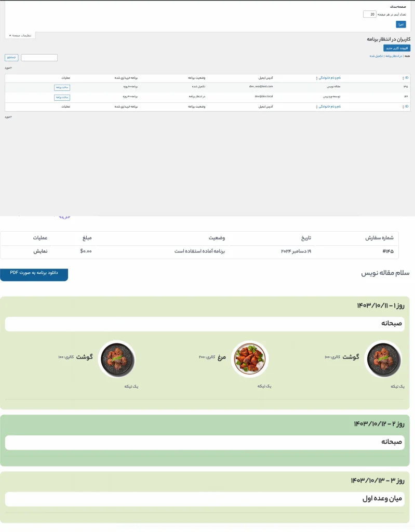This screenshot has width=415, height=532.
Task: Click the آدرس ایمیل header column
Action: [266, 78]
